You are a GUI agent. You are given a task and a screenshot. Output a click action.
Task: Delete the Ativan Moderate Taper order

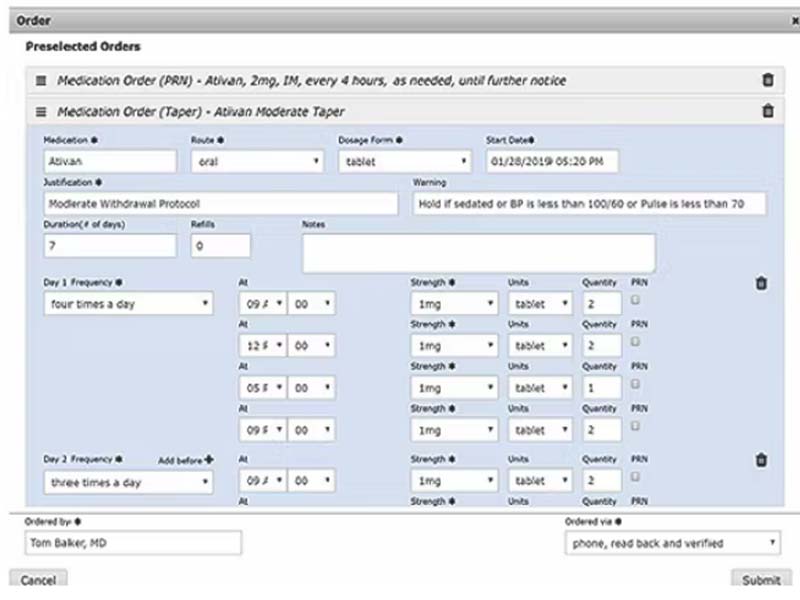(767, 112)
